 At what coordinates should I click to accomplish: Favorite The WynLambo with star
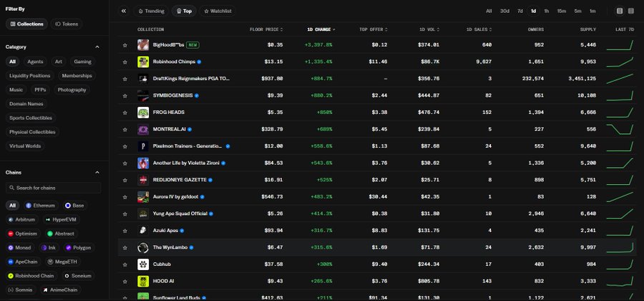tap(125, 247)
